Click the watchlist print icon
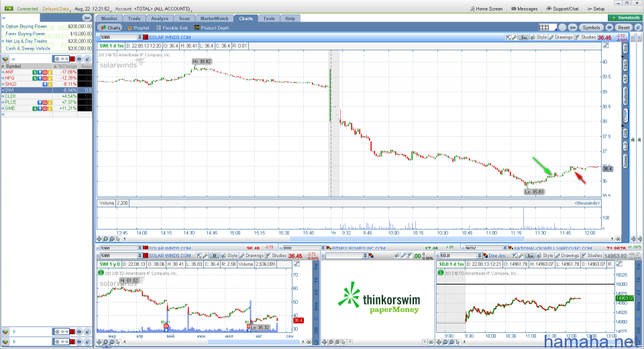This screenshot has width=644, height=349. (79, 59)
